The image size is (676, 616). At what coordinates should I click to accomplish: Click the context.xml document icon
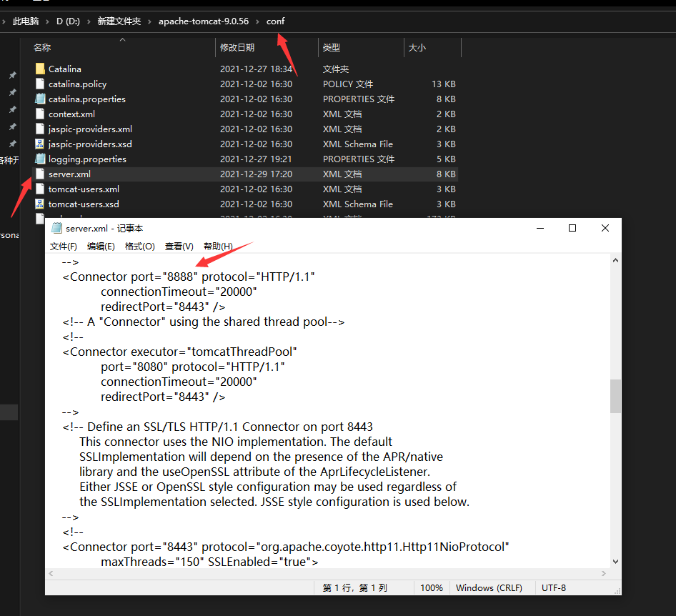coord(39,114)
